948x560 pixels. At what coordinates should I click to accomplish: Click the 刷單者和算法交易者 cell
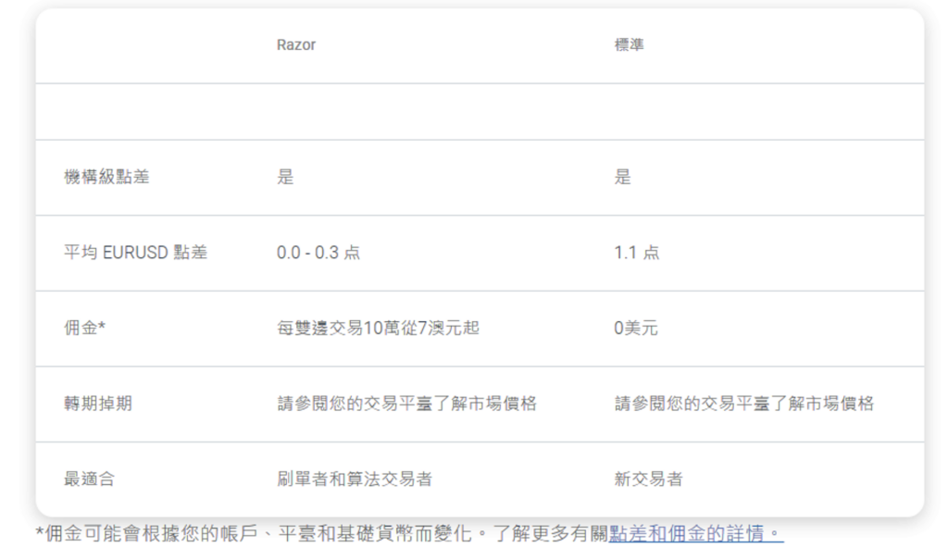tap(355, 479)
